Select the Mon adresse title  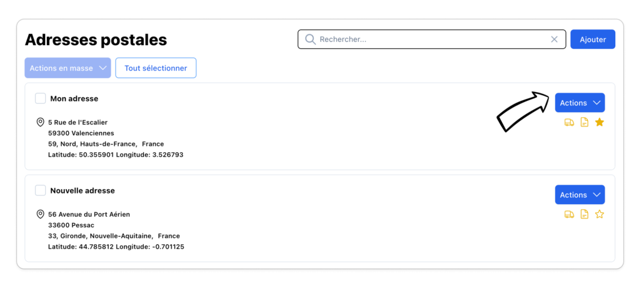coord(74,98)
